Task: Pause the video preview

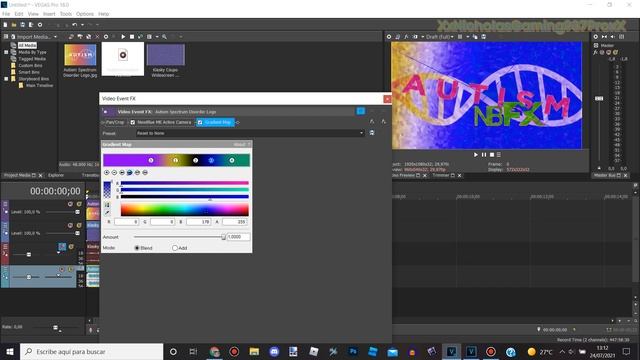Action: click(484, 155)
